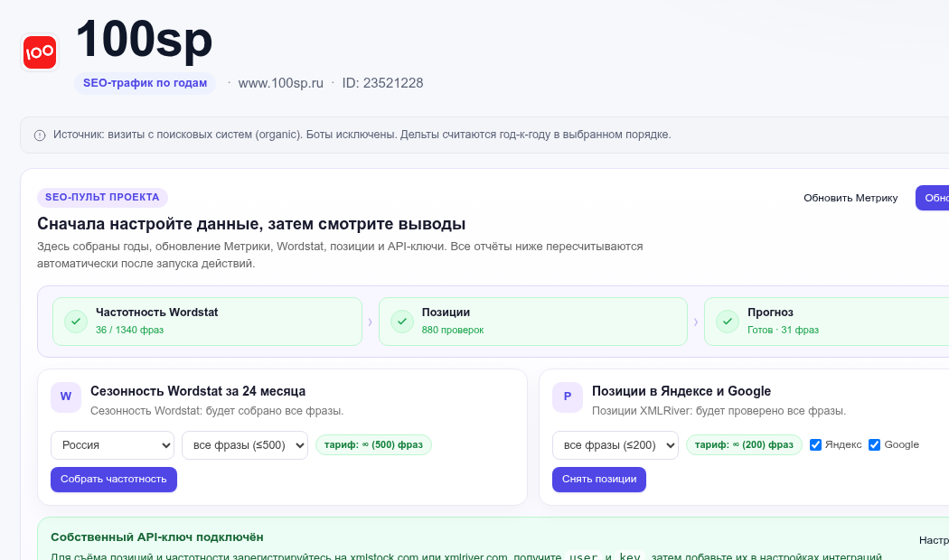Toggle the Яндекс checkbox
This screenshot has height=560, width=949.
[815, 445]
